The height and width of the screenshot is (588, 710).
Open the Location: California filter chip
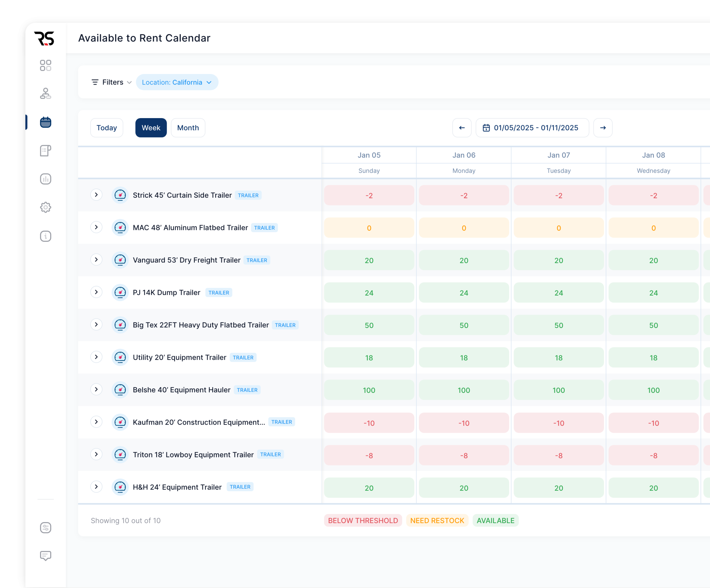pos(177,82)
